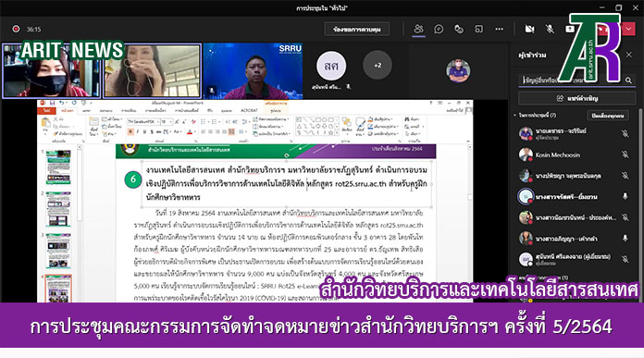Viewport: 644px width, 358px height.
Task: Click the New Slide icon in ribbon
Action: click(93, 122)
